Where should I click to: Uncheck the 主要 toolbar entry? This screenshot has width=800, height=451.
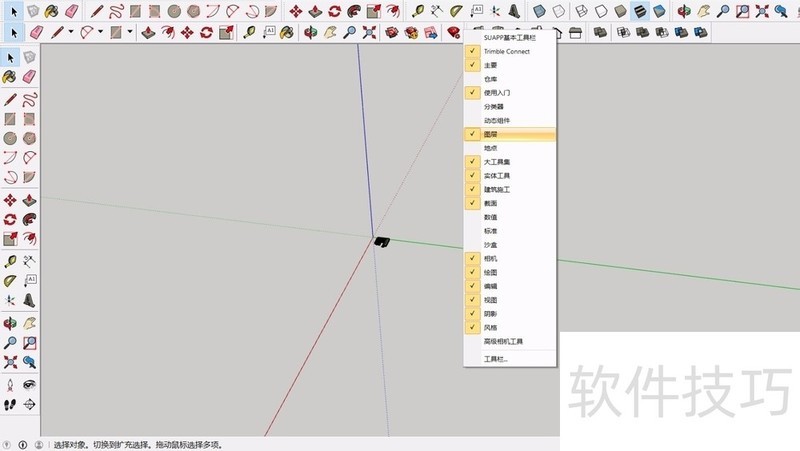[509, 65]
